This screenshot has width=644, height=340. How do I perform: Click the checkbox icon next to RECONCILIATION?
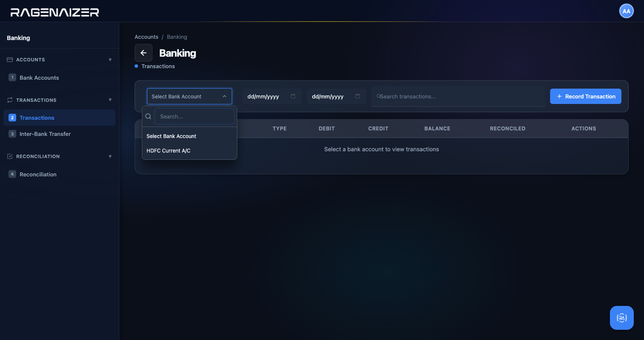(x=10, y=156)
